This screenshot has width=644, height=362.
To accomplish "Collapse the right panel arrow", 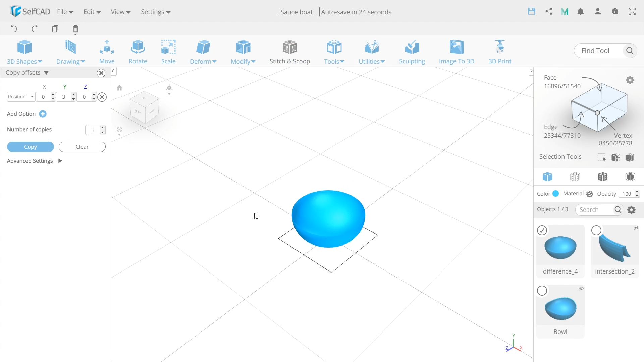I will pyautogui.click(x=531, y=71).
